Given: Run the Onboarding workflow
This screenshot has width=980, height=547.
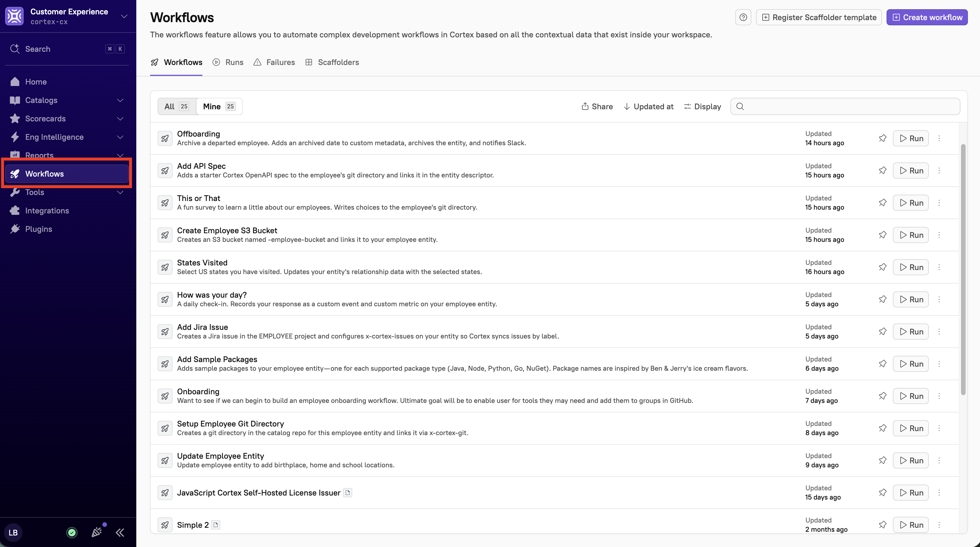Looking at the screenshot, I should [911, 396].
